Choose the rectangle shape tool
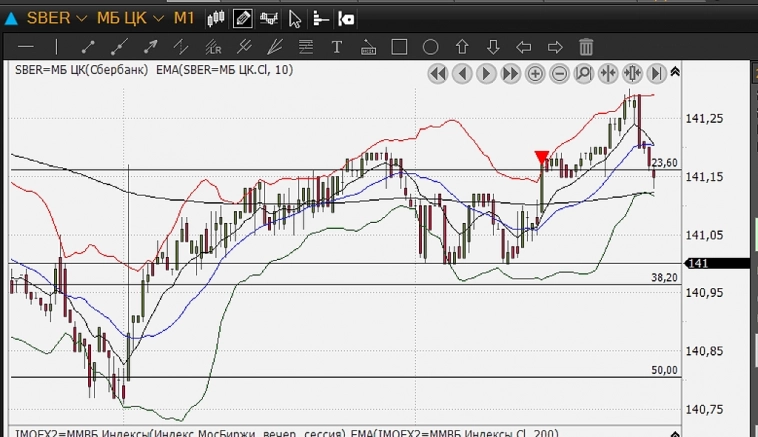 pyautogui.click(x=399, y=47)
